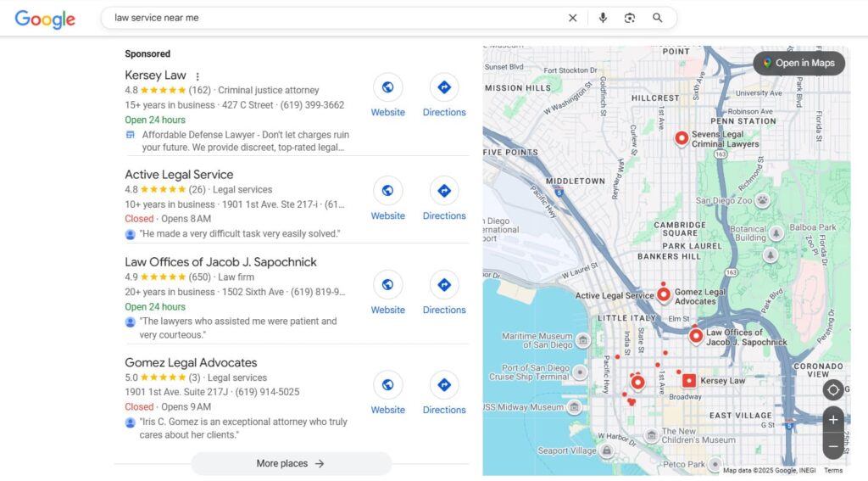Open the Gomez Legal Advocates listing title

pos(191,362)
